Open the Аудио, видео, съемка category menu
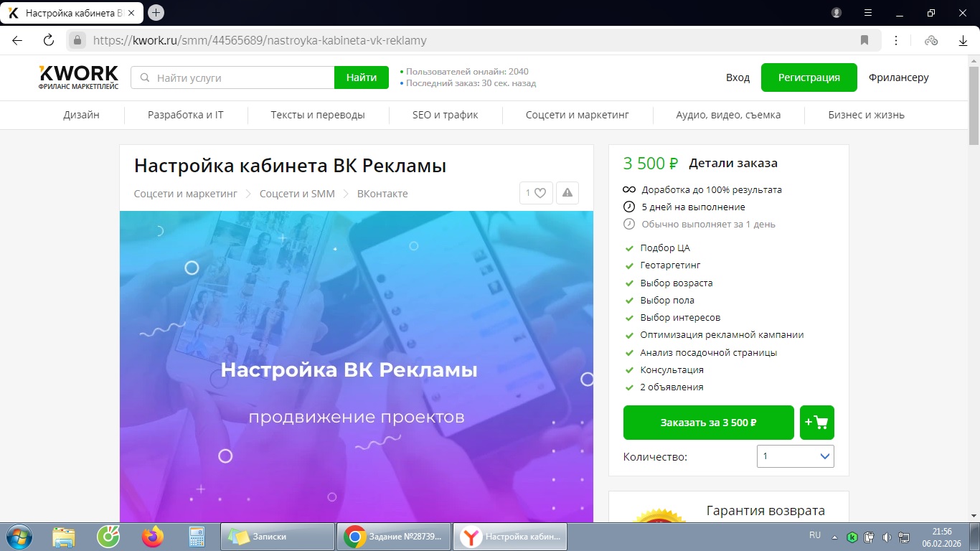 [728, 115]
